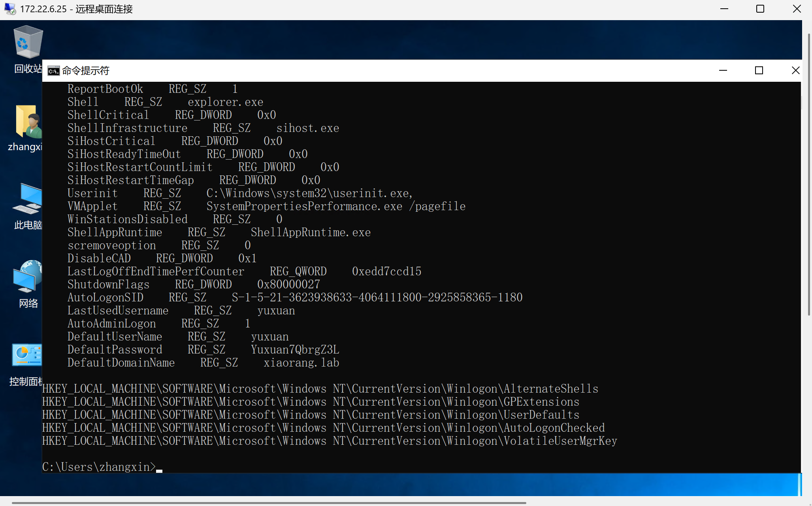This screenshot has width=812, height=506.
Task: Click the LastUsedUsername row text
Action: coord(181,310)
